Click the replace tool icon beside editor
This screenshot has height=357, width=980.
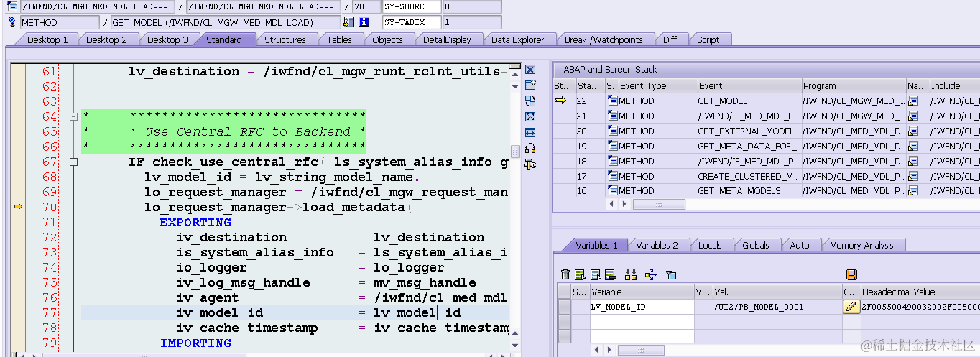pos(530,101)
